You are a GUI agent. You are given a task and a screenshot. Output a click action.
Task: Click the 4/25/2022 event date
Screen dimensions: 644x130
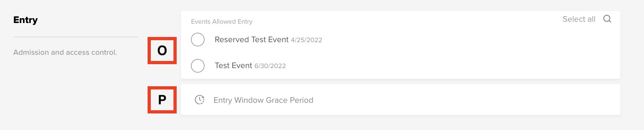tap(306, 40)
